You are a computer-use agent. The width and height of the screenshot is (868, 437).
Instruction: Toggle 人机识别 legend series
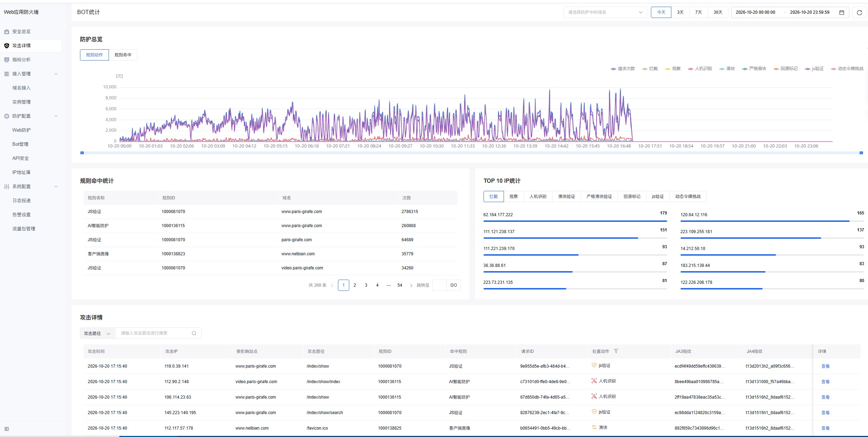[700, 69]
